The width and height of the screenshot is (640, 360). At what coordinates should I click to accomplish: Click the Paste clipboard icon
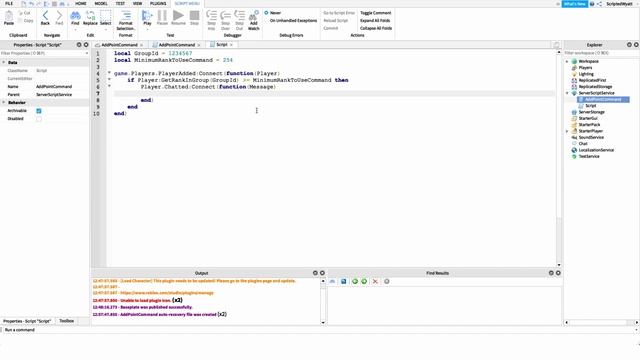tap(9, 18)
